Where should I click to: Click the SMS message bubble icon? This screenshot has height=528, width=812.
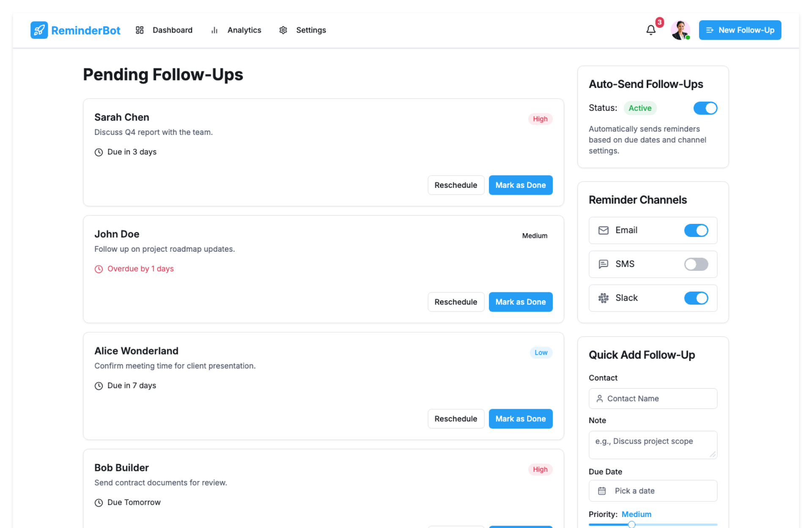point(603,264)
